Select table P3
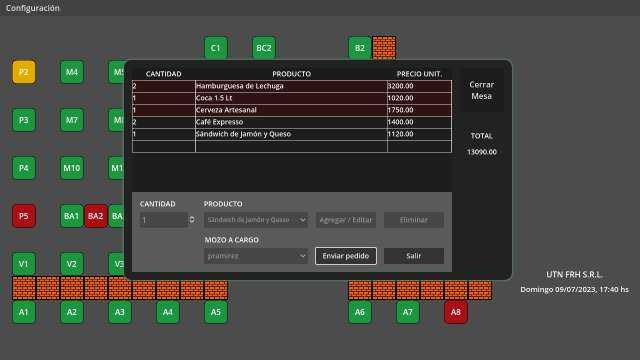 24,120
